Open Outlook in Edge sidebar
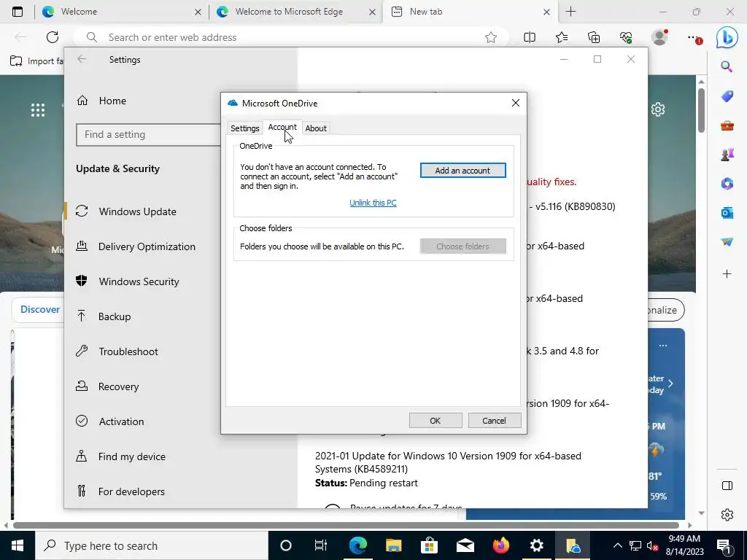 pyautogui.click(x=727, y=213)
